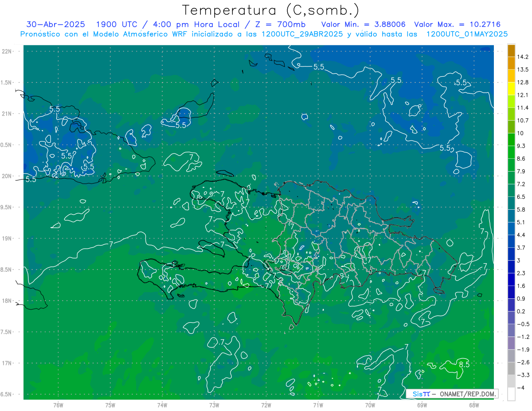This screenshot has height=411, width=532.
Task: Click the colorbar label '-1.9'
Action: pyautogui.click(x=523, y=349)
